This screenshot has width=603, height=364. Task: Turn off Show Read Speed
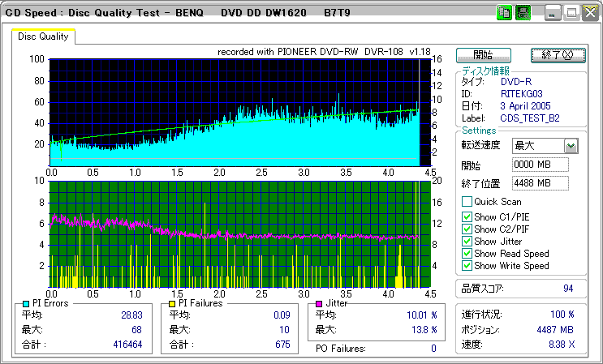(467, 254)
